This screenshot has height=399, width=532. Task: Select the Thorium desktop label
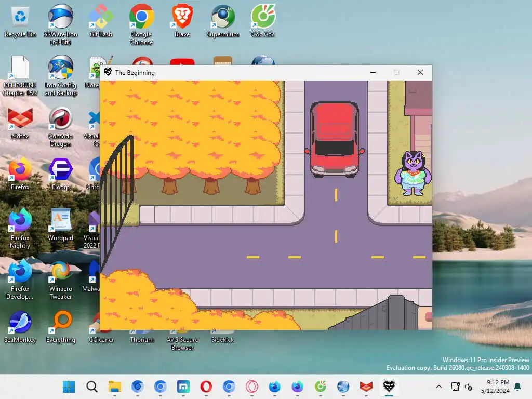(142, 340)
